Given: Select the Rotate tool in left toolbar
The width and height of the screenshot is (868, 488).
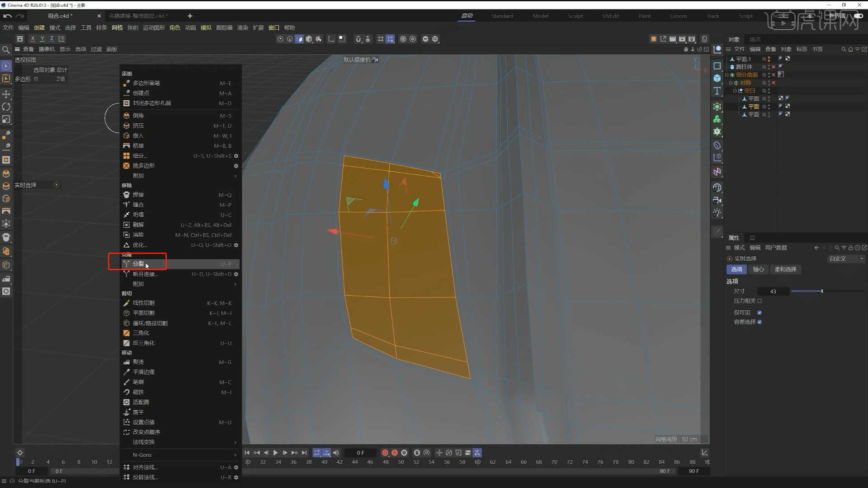Looking at the screenshot, I should tap(6, 107).
